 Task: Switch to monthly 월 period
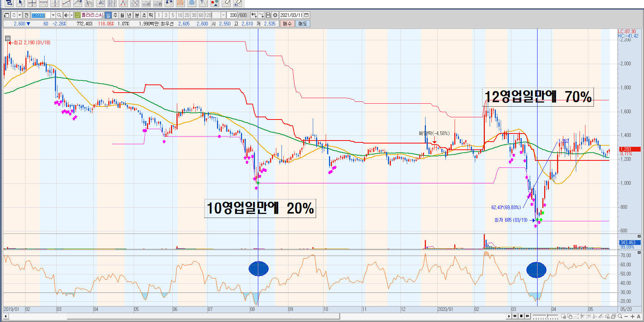[122, 15]
